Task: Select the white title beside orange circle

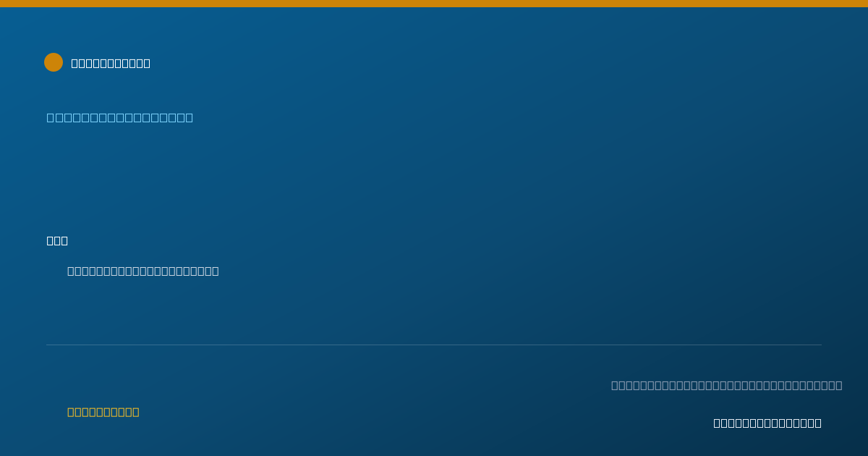Action: 111,63
